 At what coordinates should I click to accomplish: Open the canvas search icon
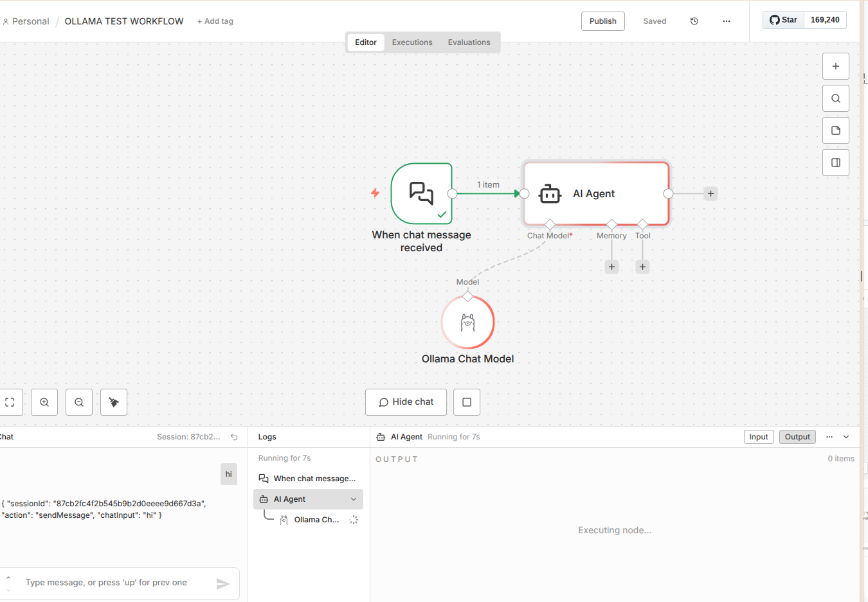click(x=835, y=98)
